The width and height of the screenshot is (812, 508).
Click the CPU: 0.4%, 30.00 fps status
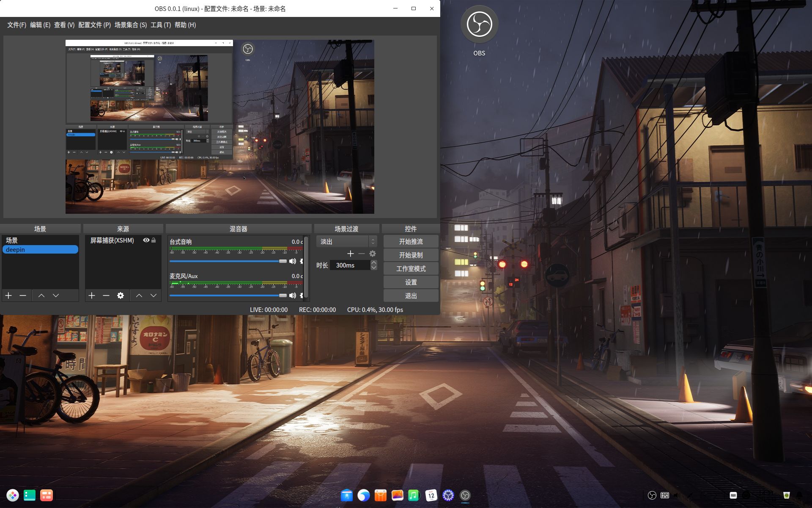coord(375,310)
